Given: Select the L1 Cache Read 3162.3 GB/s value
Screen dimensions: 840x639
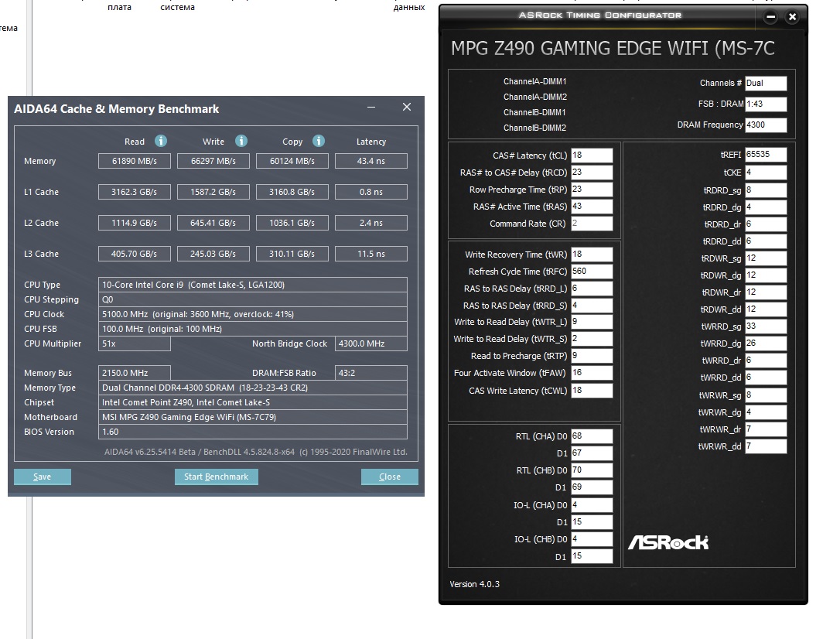Looking at the screenshot, I should [135, 192].
